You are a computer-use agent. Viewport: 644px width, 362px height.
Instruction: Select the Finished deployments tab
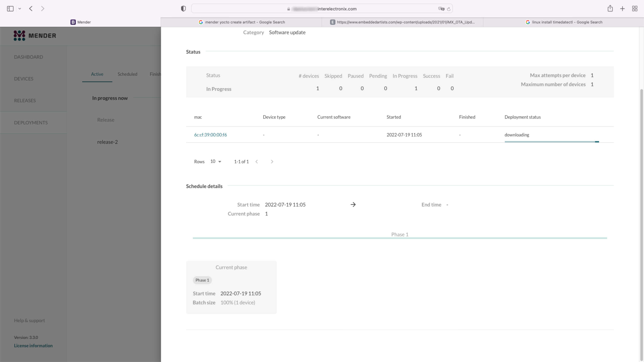tap(157, 74)
